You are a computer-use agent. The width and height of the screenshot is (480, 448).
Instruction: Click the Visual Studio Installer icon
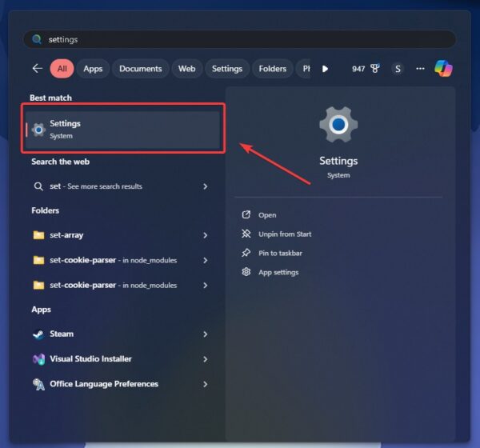point(38,359)
